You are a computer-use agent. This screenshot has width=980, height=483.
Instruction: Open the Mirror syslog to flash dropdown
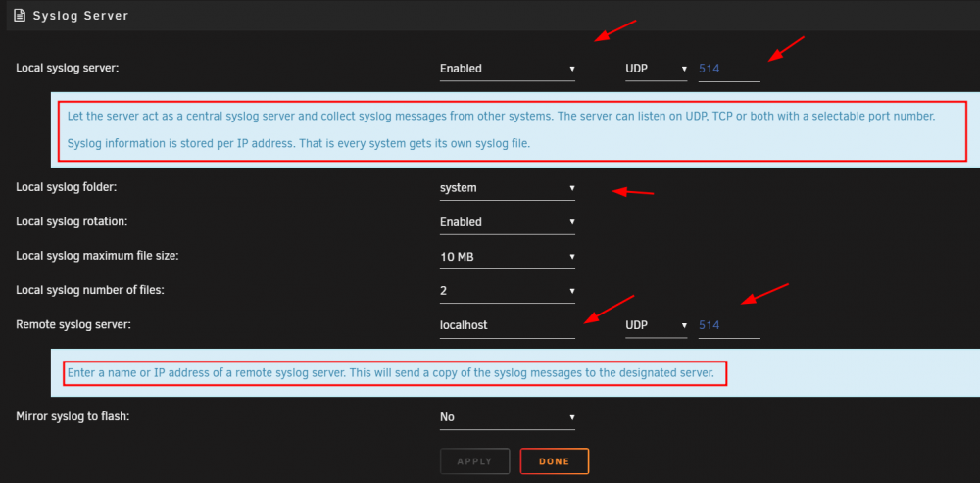508,417
